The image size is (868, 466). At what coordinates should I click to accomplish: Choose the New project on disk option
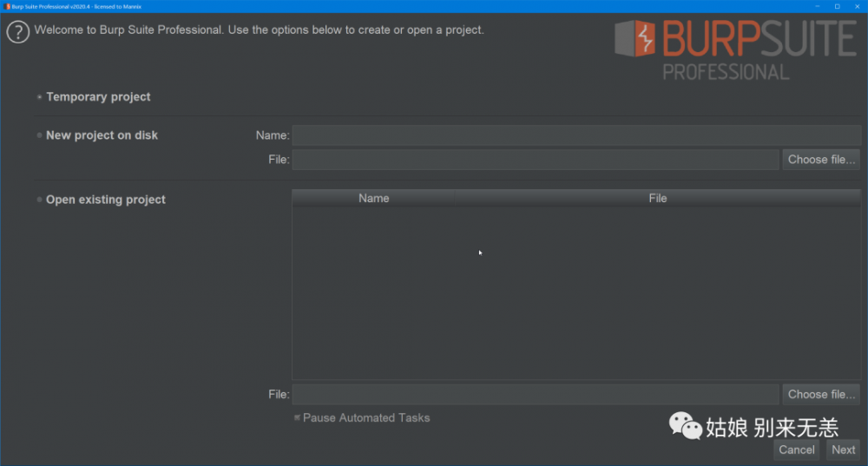[x=39, y=135]
